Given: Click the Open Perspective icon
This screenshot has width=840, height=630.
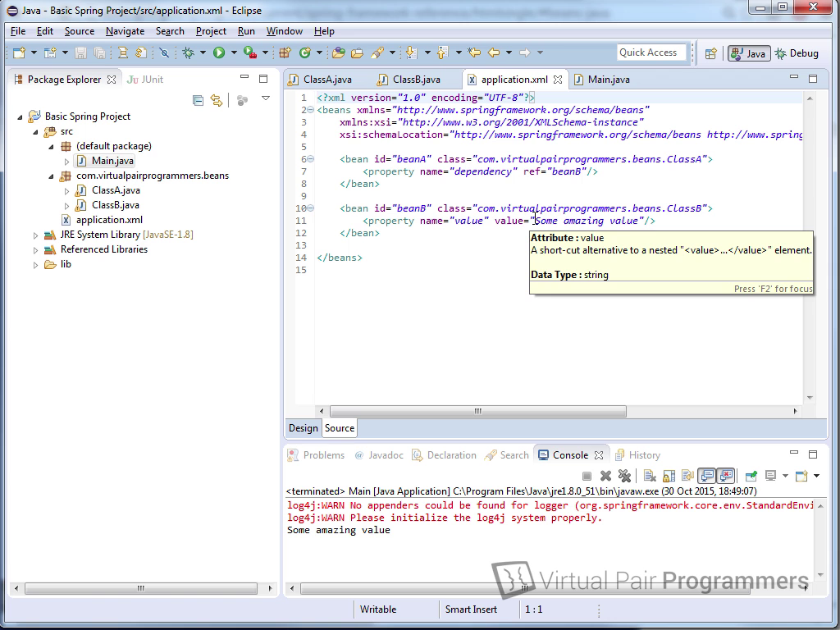Looking at the screenshot, I should 711,53.
